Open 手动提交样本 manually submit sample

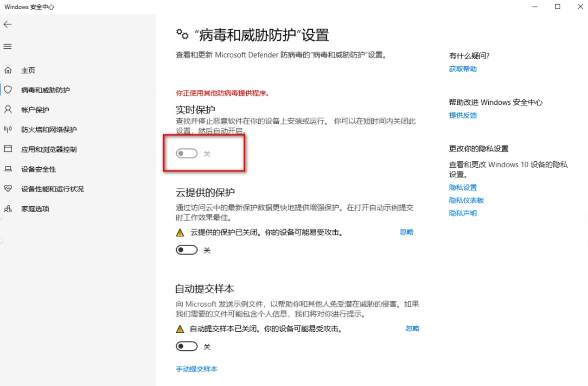(197, 369)
